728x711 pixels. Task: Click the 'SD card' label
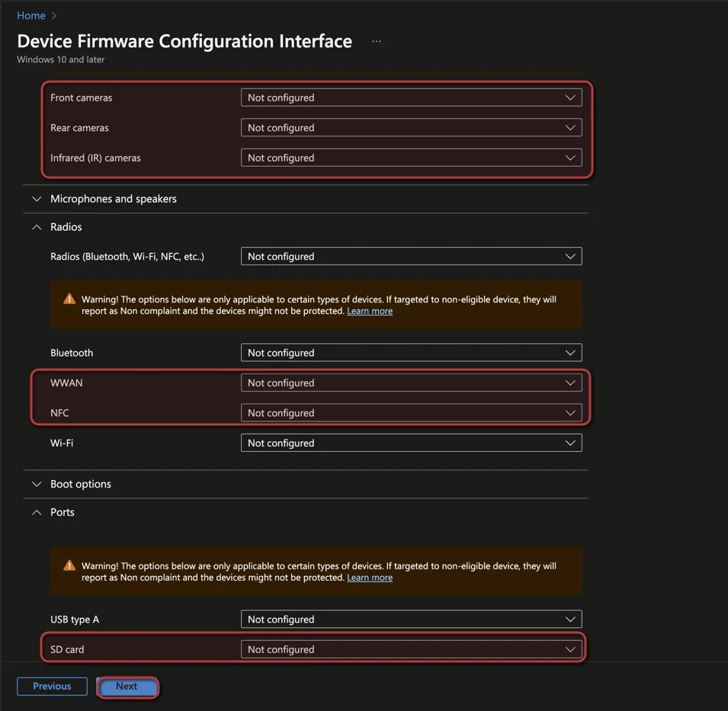67,650
